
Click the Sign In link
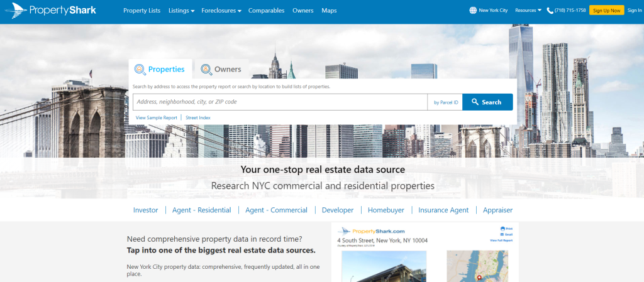tap(634, 11)
